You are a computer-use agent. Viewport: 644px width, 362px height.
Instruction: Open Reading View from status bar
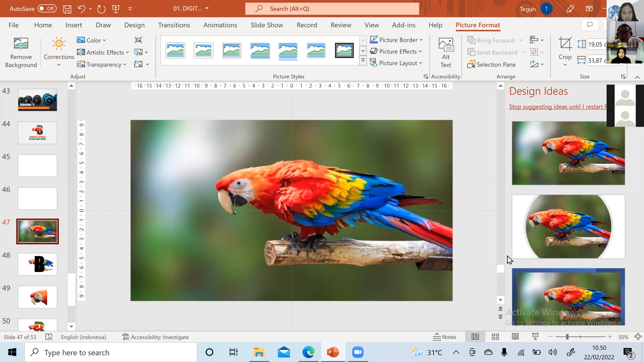tap(515, 337)
